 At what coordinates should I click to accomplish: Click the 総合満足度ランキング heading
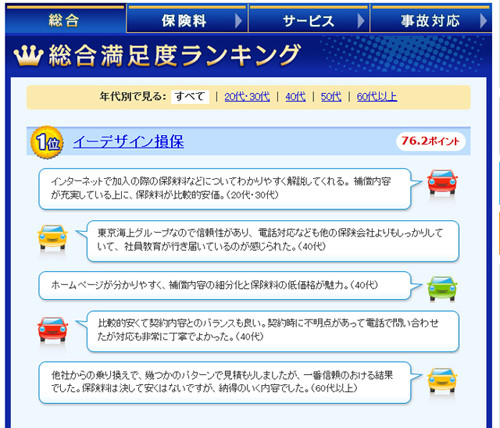click(175, 56)
